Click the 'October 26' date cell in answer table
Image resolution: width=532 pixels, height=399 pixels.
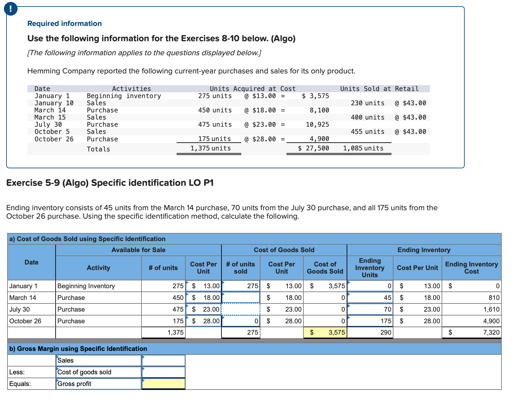pos(32,321)
